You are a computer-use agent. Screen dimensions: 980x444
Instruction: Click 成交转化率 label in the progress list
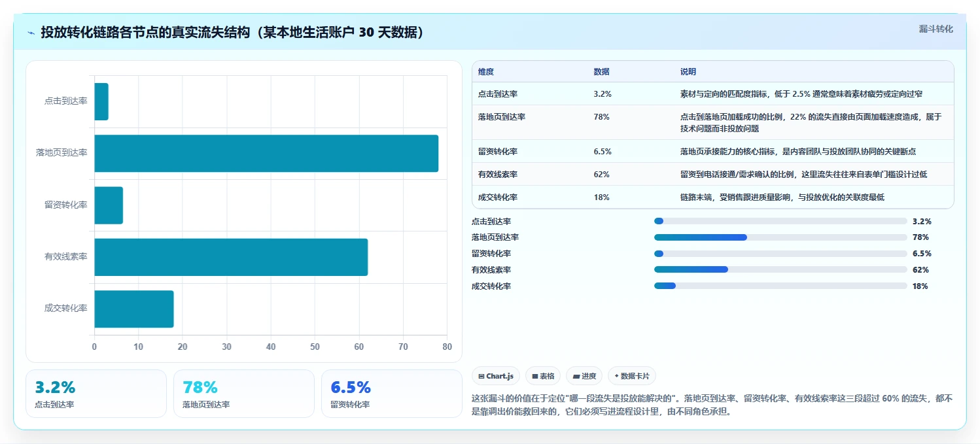click(x=491, y=286)
